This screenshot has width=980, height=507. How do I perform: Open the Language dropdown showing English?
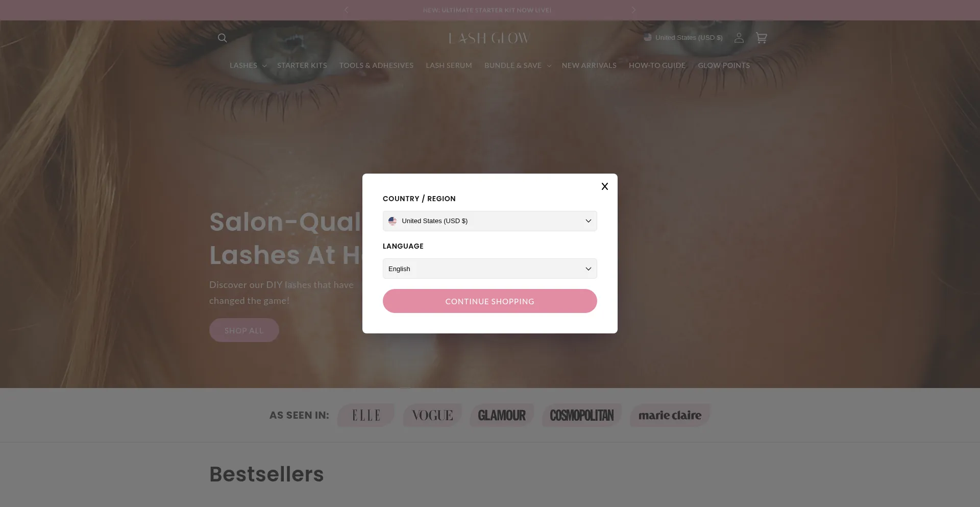[490, 269]
